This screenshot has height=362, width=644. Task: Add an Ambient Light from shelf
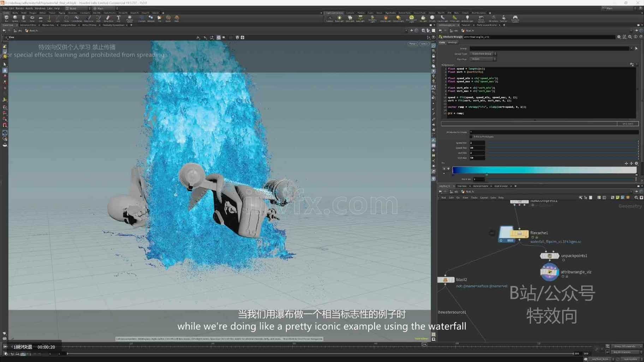point(467,18)
